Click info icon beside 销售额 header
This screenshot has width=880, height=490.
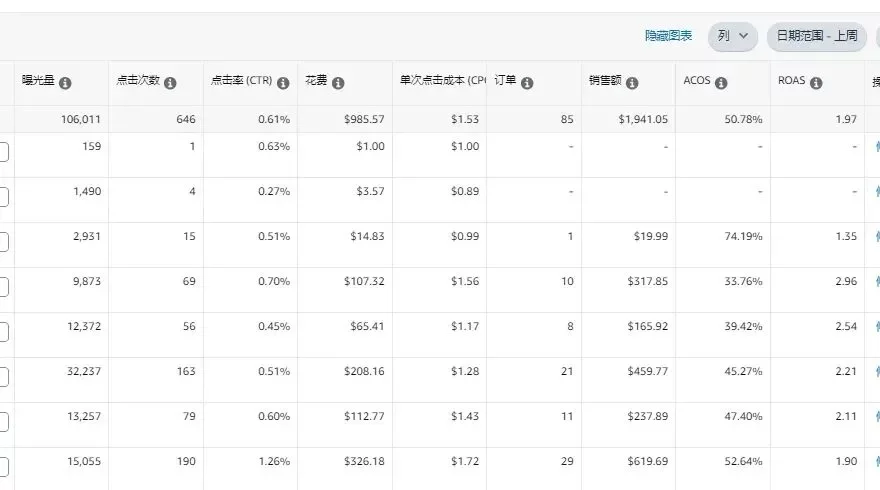tap(632, 83)
